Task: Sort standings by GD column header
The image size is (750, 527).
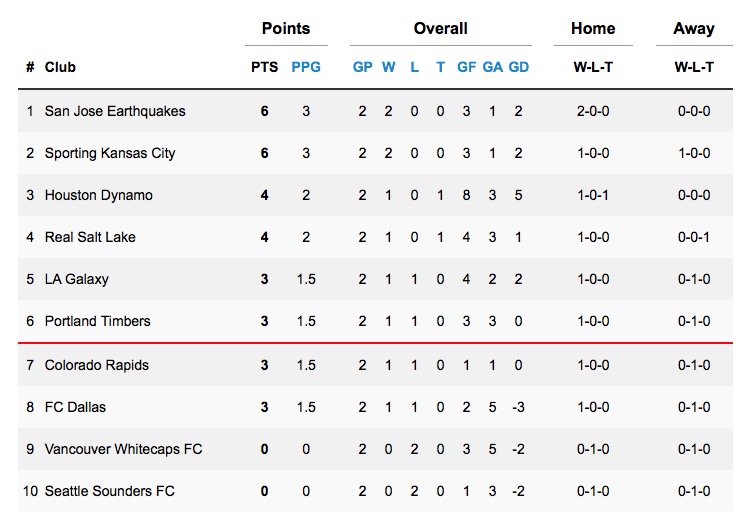Action: click(x=519, y=67)
